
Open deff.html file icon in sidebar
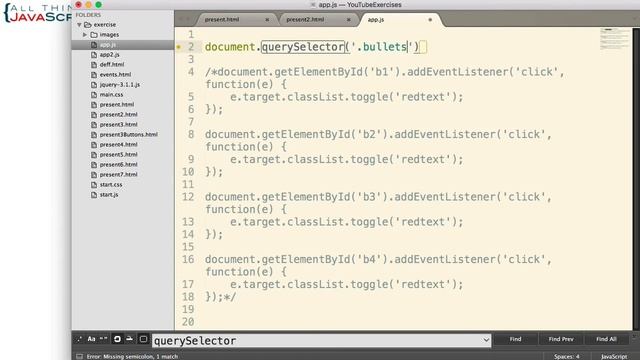94,64
